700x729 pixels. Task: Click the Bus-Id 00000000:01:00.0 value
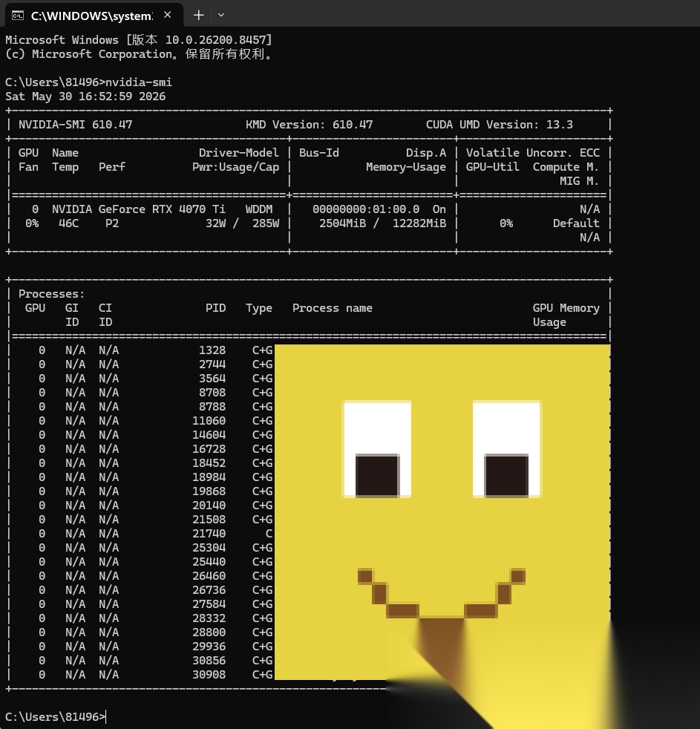click(x=366, y=209)
